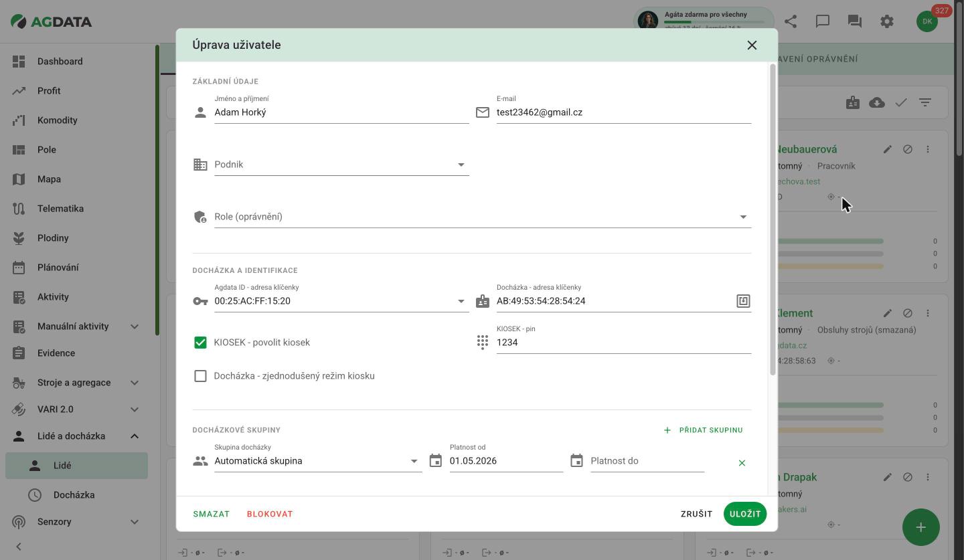Click the badge icon in the toolbar

(853, 103)
